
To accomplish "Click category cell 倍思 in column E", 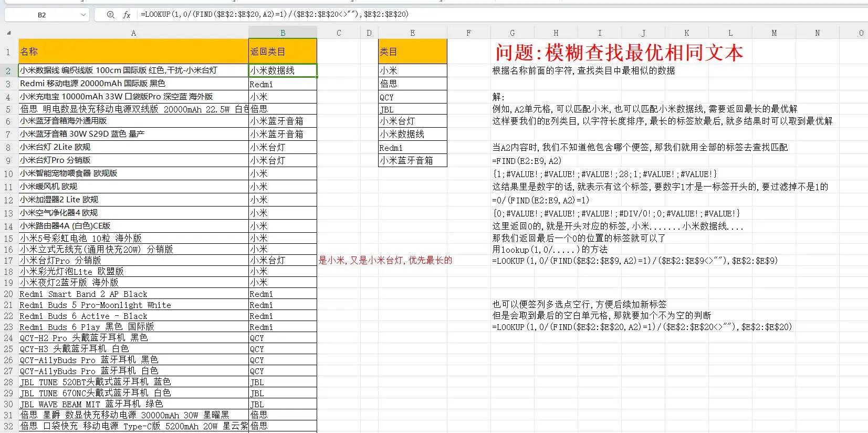I will 412,84.
